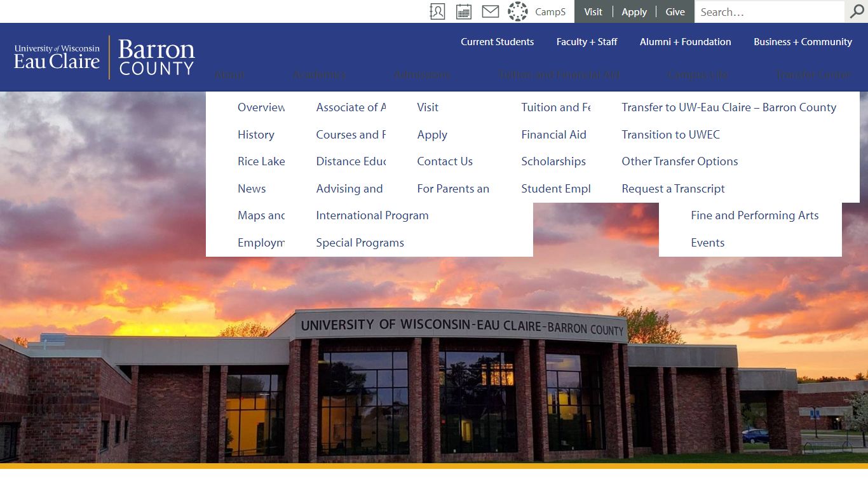Open Fine and Performing Arts link
Viewport: 868px width, 488px height.
coord(754,215)
